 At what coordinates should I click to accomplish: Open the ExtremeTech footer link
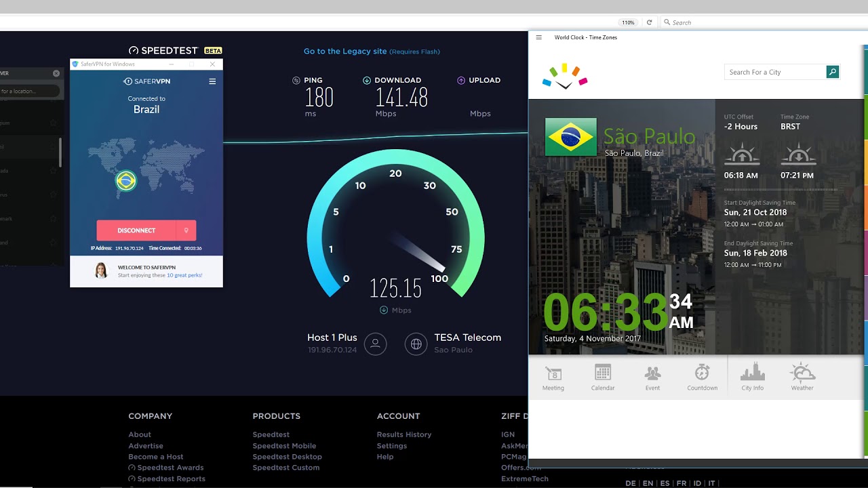(525, 479)
